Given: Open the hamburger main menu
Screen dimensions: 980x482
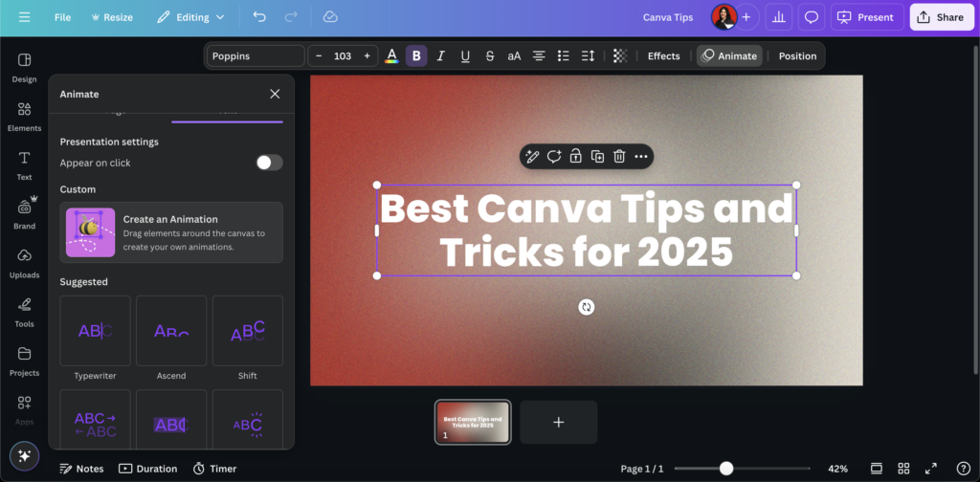Looking at the screenshot, I should (x=24, y=17).
